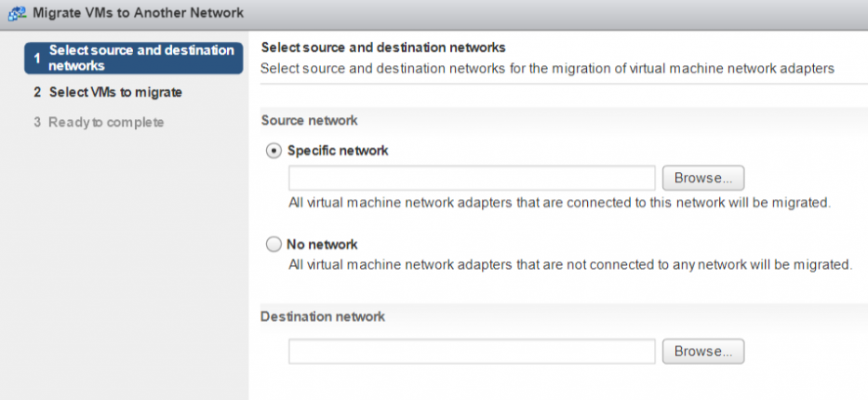Click the number 2 in the wizard step list
Image resolution: width=868 pixels, height=400 pixels.
(38, 93)
